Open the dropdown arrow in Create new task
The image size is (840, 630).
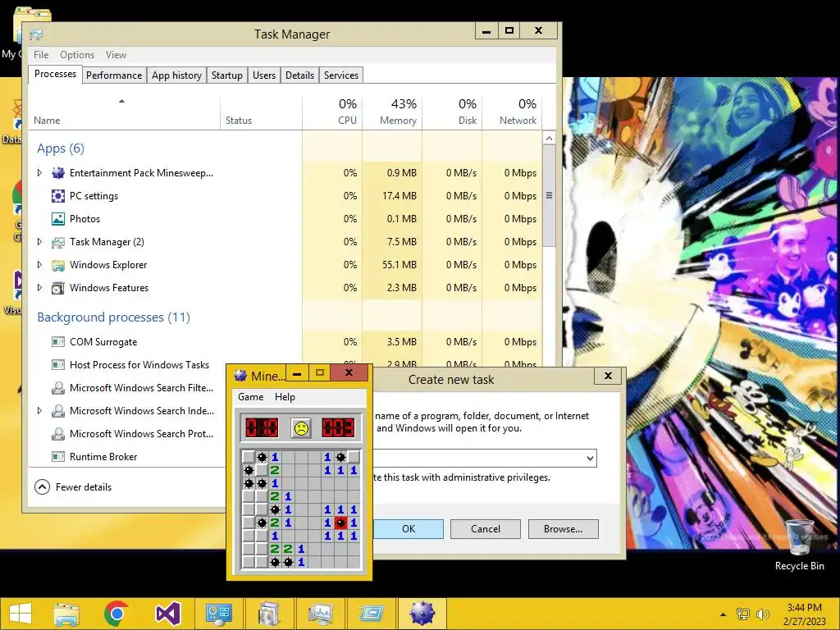(x=590, y=458)
